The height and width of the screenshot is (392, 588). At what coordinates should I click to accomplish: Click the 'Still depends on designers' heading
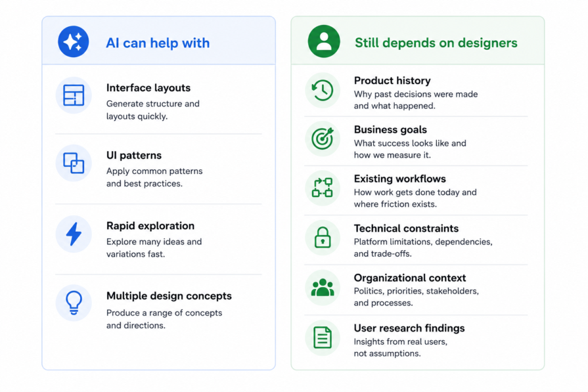436,43
